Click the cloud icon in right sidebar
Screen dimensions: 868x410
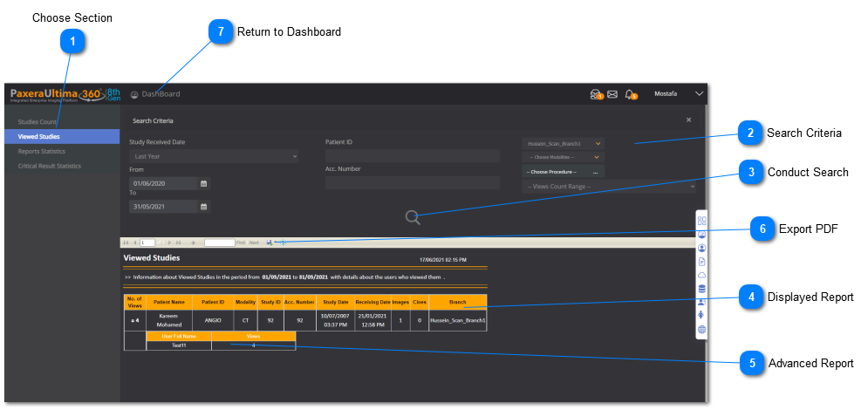(x=702, y=275)
